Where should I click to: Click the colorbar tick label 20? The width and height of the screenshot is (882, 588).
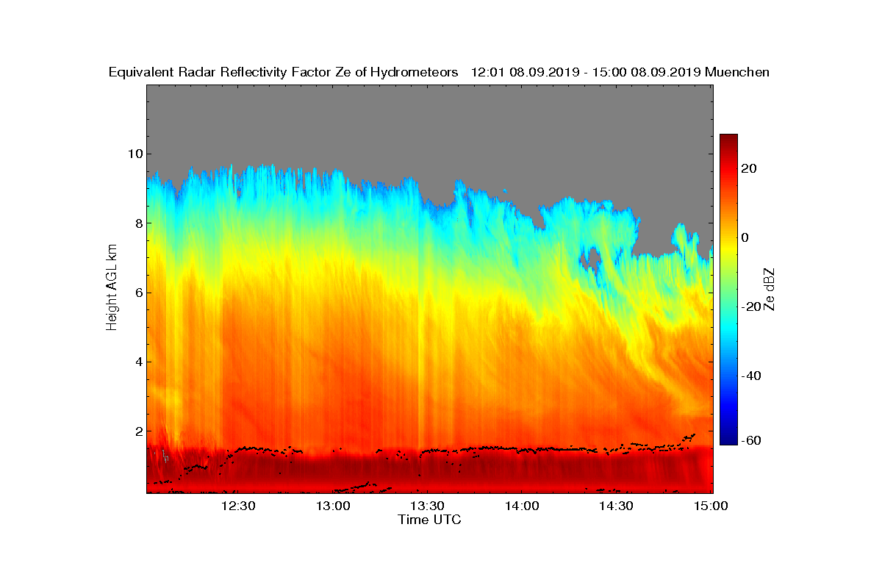[749, 168]
